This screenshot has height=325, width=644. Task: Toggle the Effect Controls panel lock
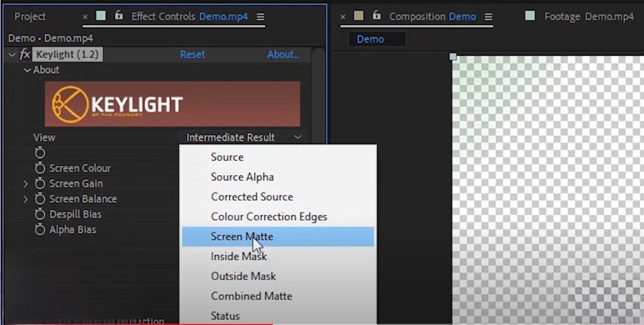(119, 16)
